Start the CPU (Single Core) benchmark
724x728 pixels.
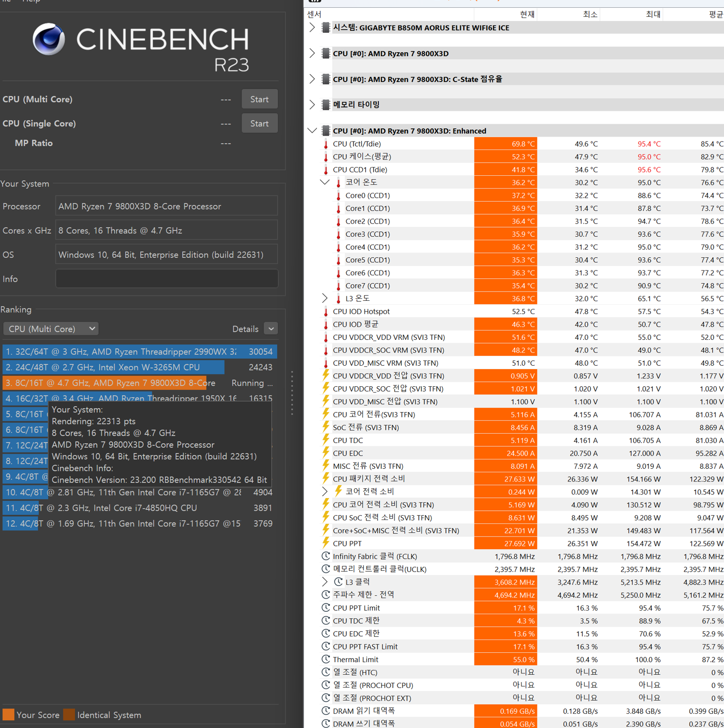[x=260, y=124]
